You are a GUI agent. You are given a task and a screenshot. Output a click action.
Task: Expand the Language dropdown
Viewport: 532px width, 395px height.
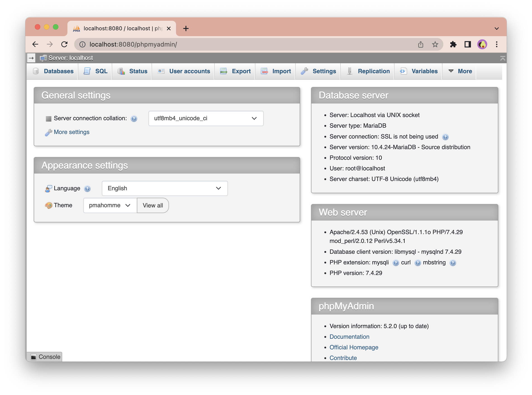click(x=165, y=188)
